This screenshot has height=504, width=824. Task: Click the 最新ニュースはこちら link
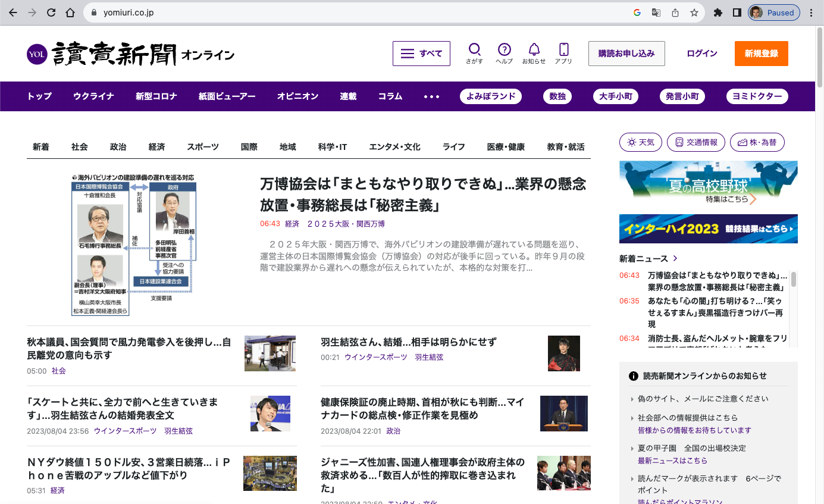(x=672, y=461)
